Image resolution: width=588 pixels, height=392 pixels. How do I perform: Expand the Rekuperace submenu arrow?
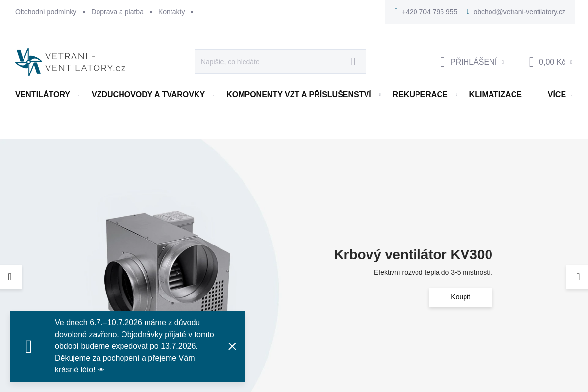point(456,94)
